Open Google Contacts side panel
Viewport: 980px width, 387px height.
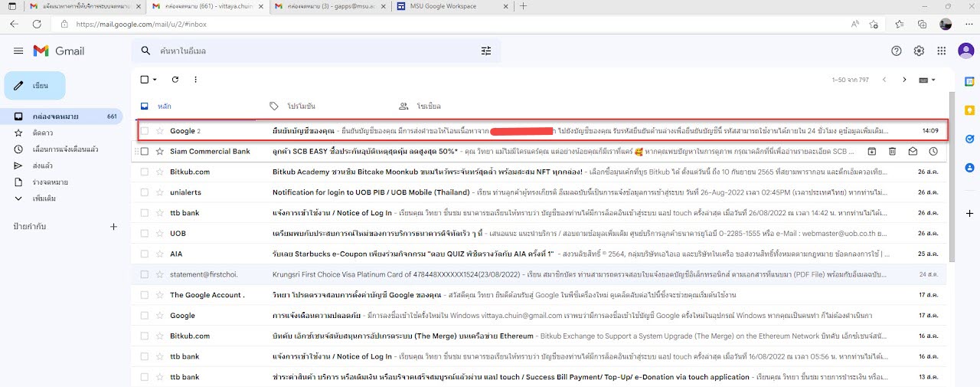tap(969, 167)
